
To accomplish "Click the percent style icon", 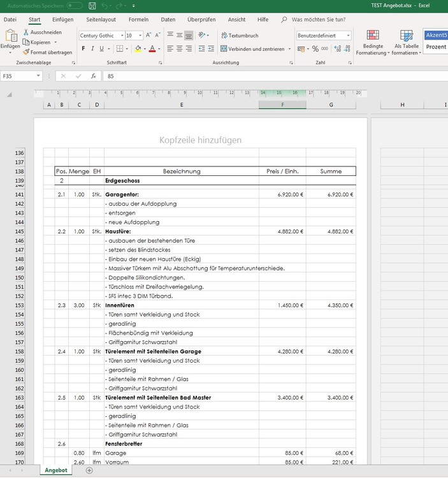I will pos(315,48).
